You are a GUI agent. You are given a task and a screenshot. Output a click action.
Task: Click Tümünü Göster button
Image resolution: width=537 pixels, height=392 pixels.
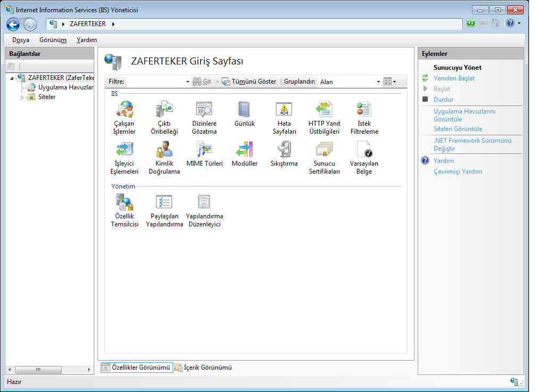pos(249,81)
